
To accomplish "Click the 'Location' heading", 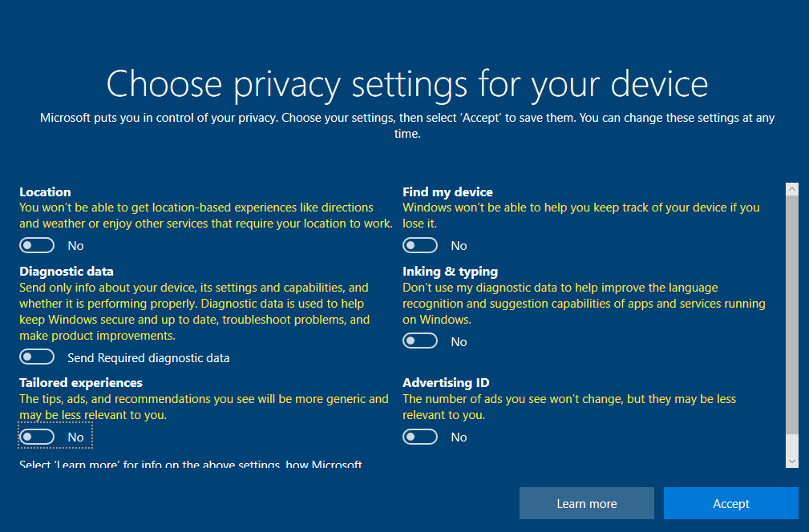I will pos(45,191).
